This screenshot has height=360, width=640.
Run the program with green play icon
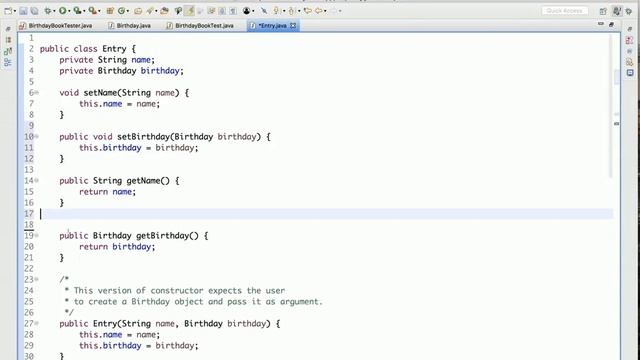(x=62, y=11)
